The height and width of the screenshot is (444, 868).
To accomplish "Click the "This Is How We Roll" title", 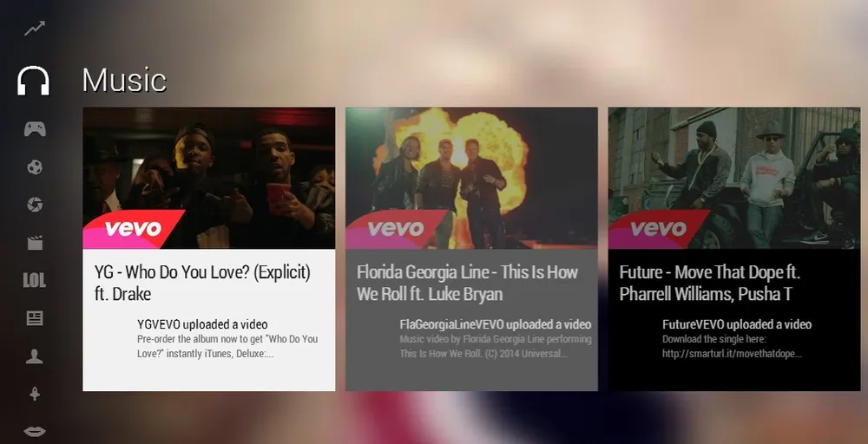I will [x=467, y=283].
